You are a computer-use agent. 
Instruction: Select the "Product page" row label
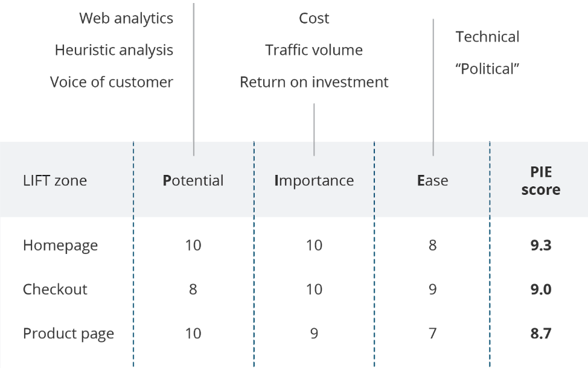[68, 334]
